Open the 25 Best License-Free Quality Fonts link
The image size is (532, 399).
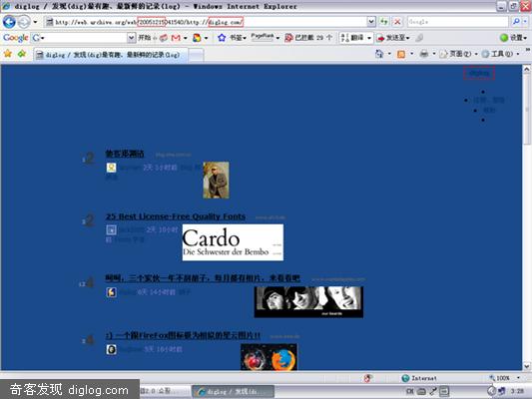click(x=176, y=216)
